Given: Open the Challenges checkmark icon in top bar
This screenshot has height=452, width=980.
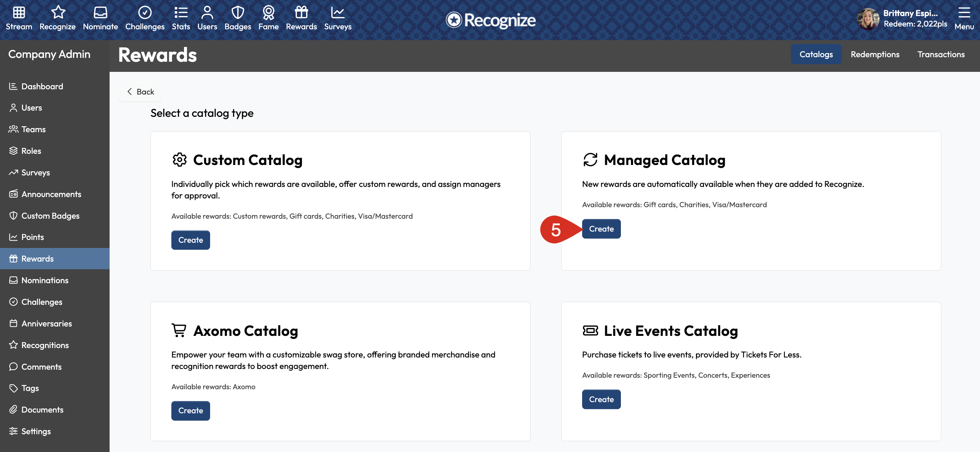Looking at the screenshot, I should tap(145, 12).
